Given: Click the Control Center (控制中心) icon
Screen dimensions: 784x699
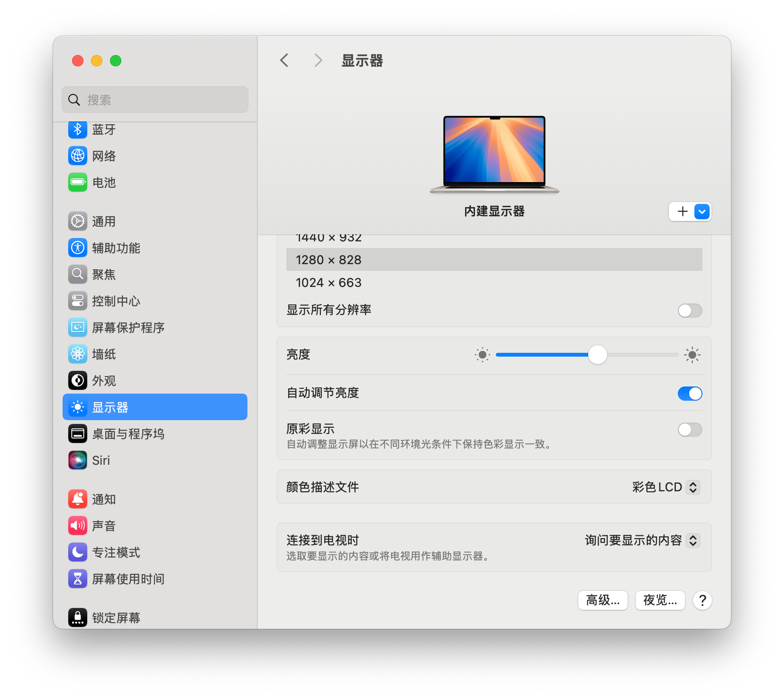Looking at the screenshot, I should [x=78, y=301].
